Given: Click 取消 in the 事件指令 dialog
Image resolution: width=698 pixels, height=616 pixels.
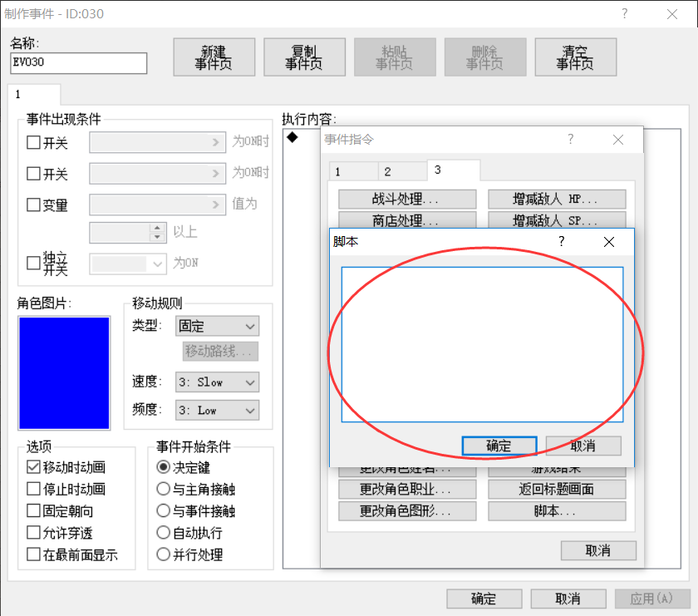Looking at the screenshot, I should 598,550.
